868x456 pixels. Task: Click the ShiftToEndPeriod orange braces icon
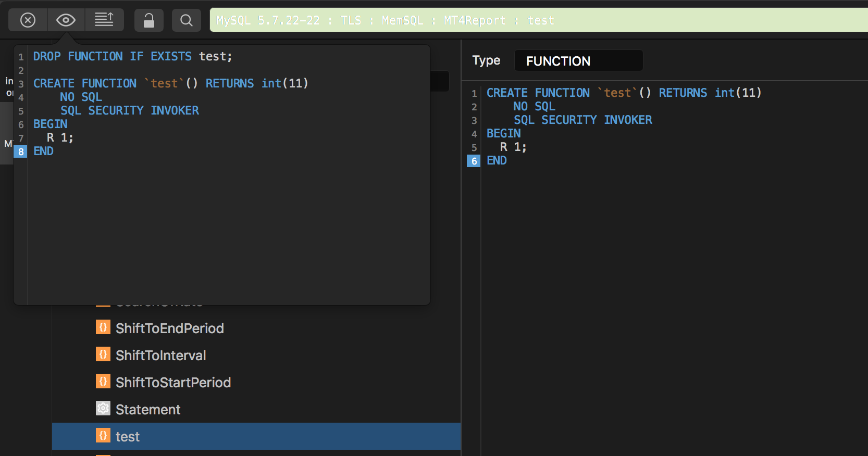[103, 327]
